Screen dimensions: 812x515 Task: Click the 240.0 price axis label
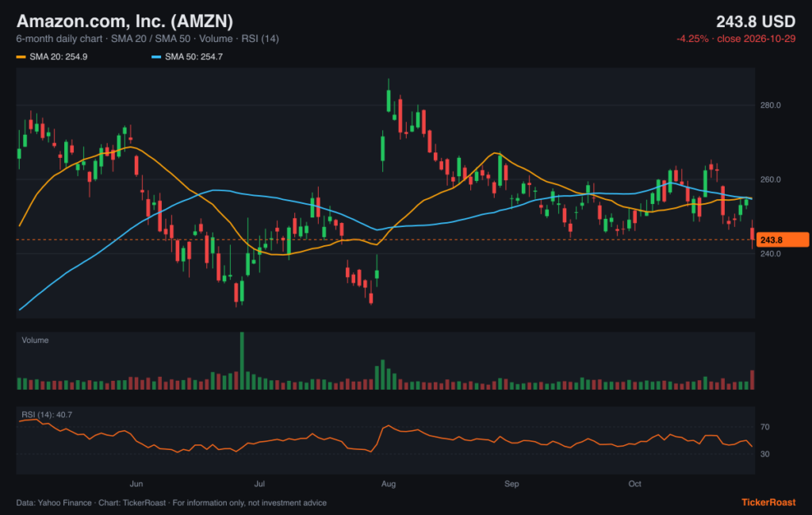(x=770, y=254)
